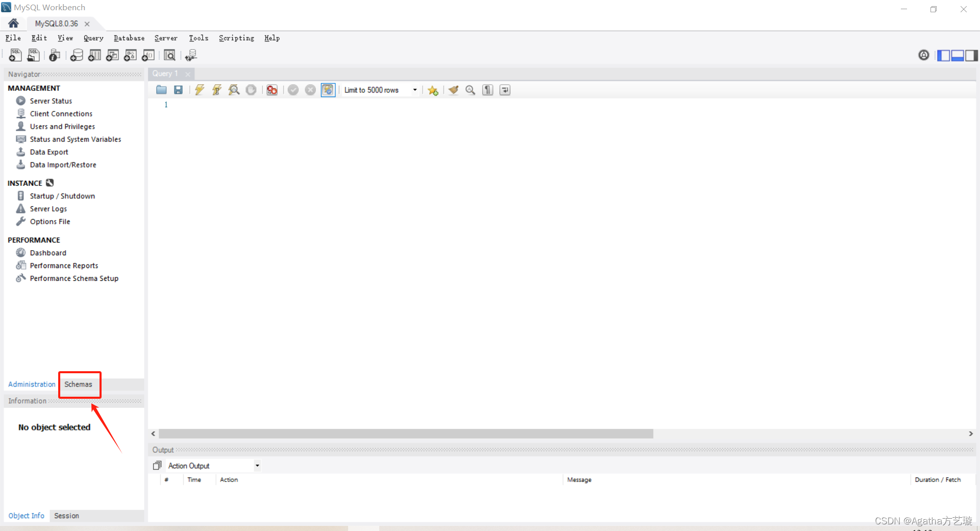Open the Help menu
Image resolution: width=980 pixels, height=531 pixels.
click(272, 38)
